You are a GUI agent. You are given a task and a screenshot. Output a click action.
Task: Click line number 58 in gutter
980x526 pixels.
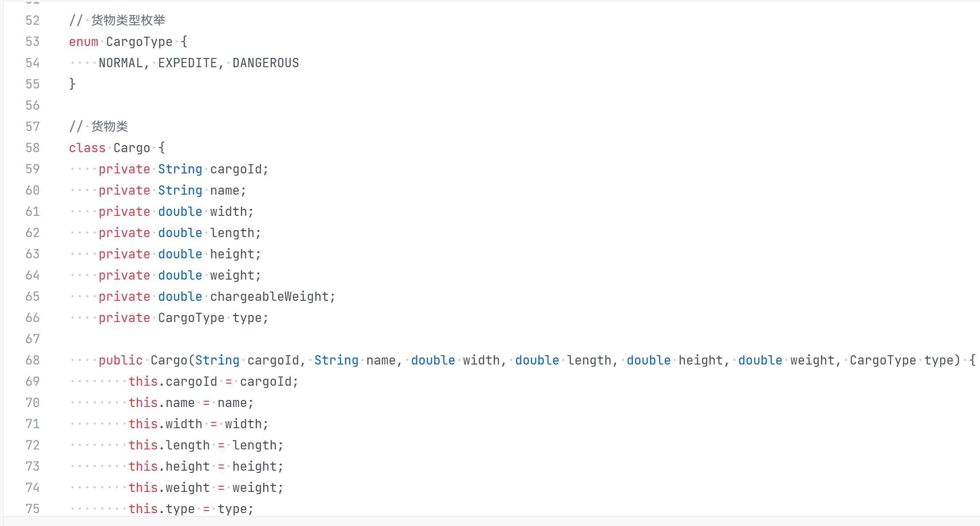point(32,148)
